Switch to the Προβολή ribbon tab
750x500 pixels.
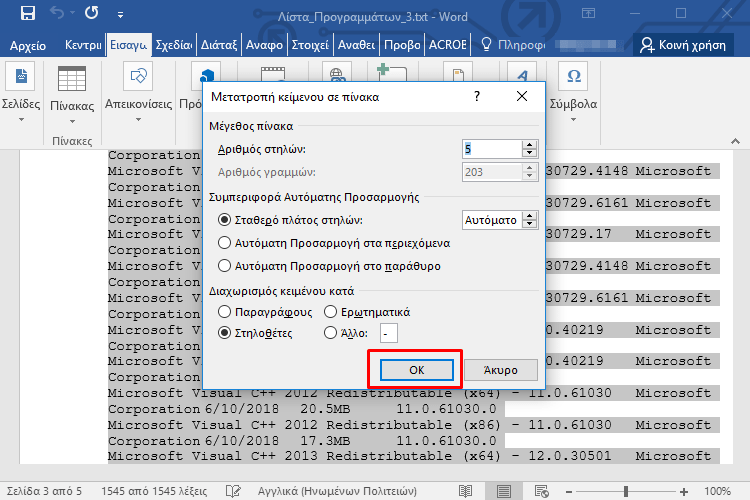click(x=402, y=45)
